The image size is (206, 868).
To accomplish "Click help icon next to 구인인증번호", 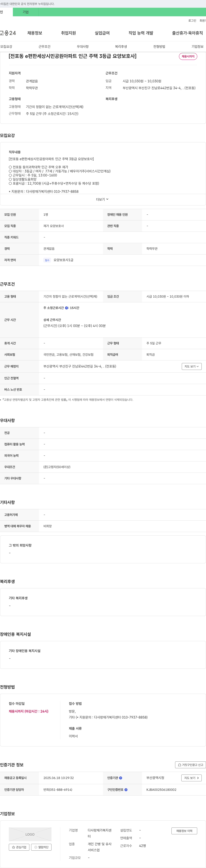I will click(x=126, y=790).
